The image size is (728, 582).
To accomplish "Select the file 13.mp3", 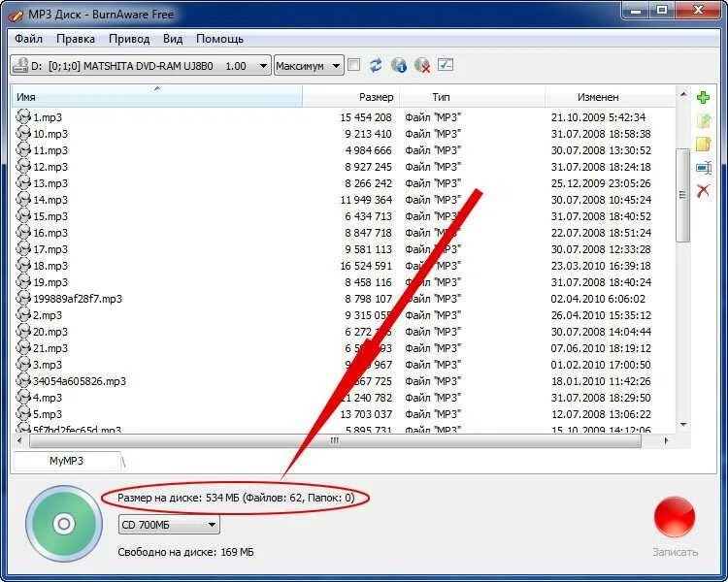I will point(50,183).
